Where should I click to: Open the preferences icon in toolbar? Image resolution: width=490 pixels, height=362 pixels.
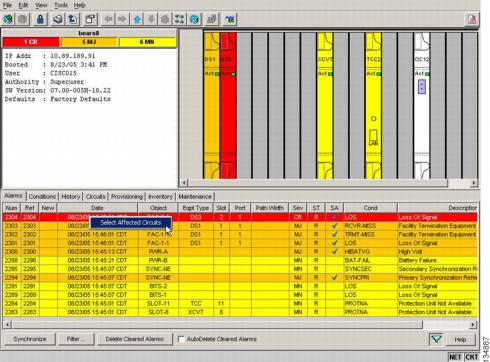90,19
